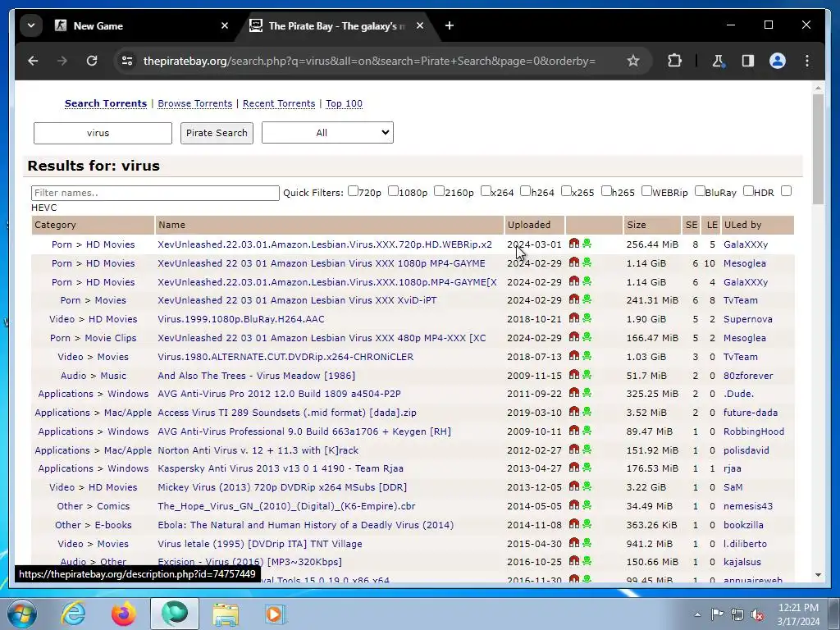Open Chrome Labs flask icon
The height and width of the screenshot is (630, 840).
(x=719, y=61)
